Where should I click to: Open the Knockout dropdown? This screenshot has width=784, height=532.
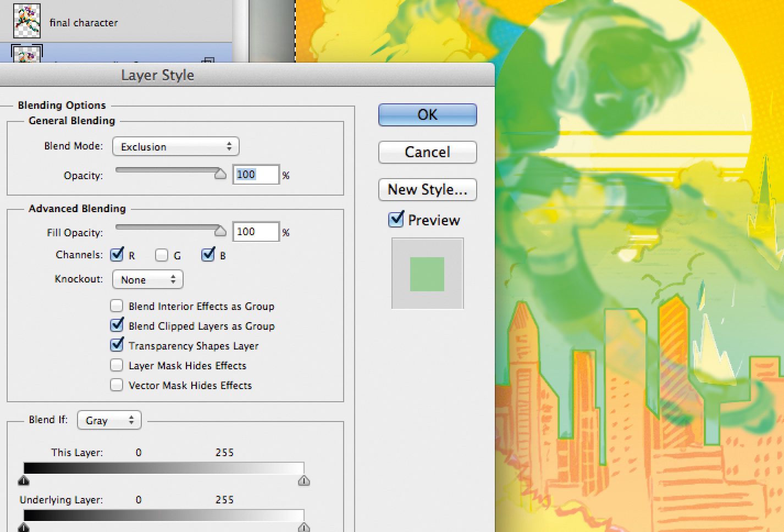pyautogui.click(x=147, y=280)
